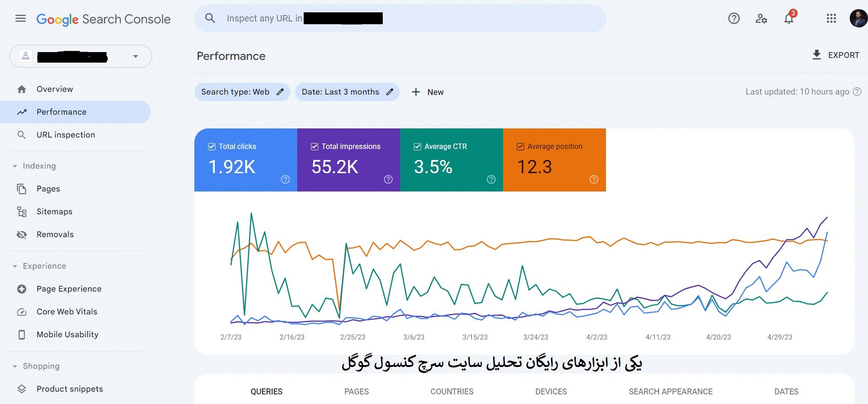The width and height of the screenshot is (868, 404).
Task: Disable the Average CTR metric
Action: tap(417, 146)
